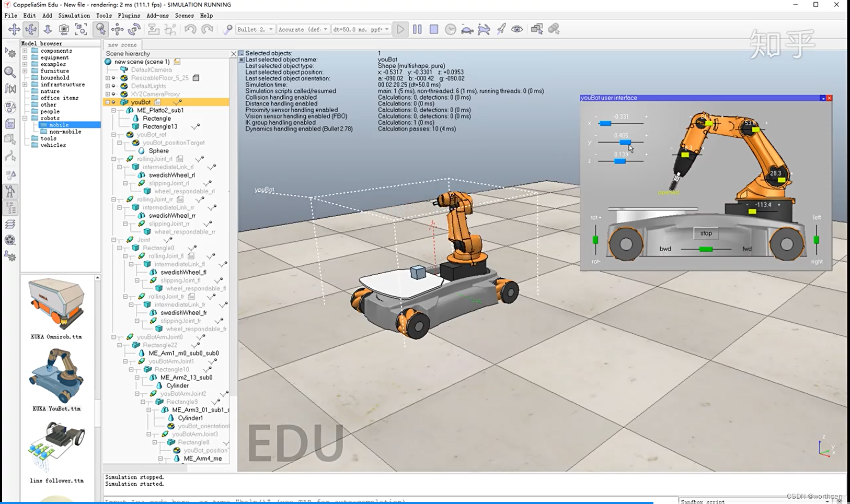The width and height of the screenshot is (850, 504).
Task: Speed up simulation with rabbit icon
Action: tap(484, 29)
